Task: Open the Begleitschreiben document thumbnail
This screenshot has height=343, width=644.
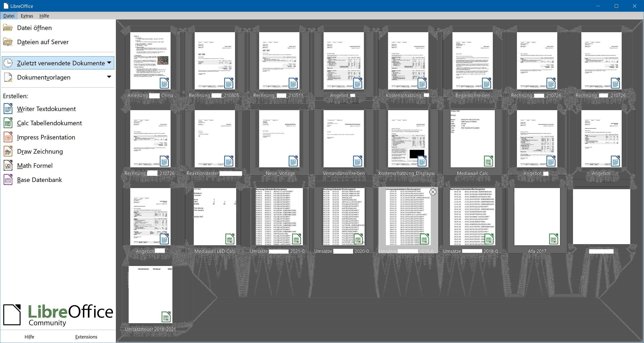Action: (472, 61)
